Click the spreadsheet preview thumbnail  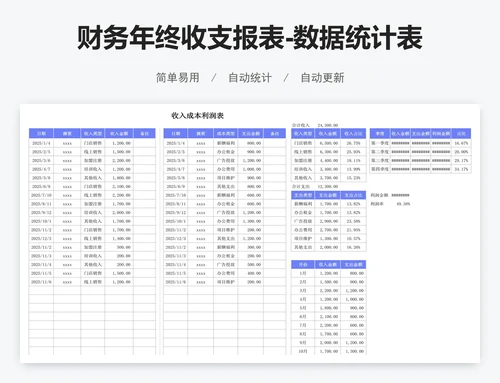(250, 233)
